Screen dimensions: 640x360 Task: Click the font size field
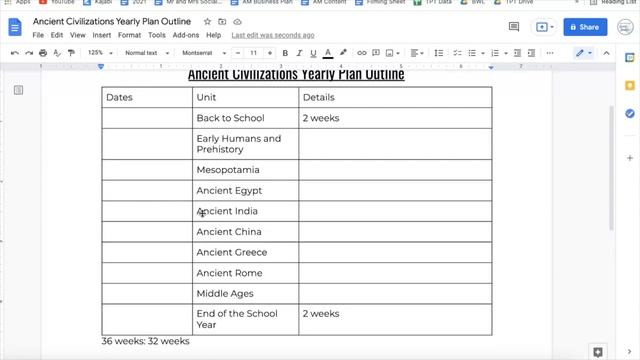pos(253,53)
